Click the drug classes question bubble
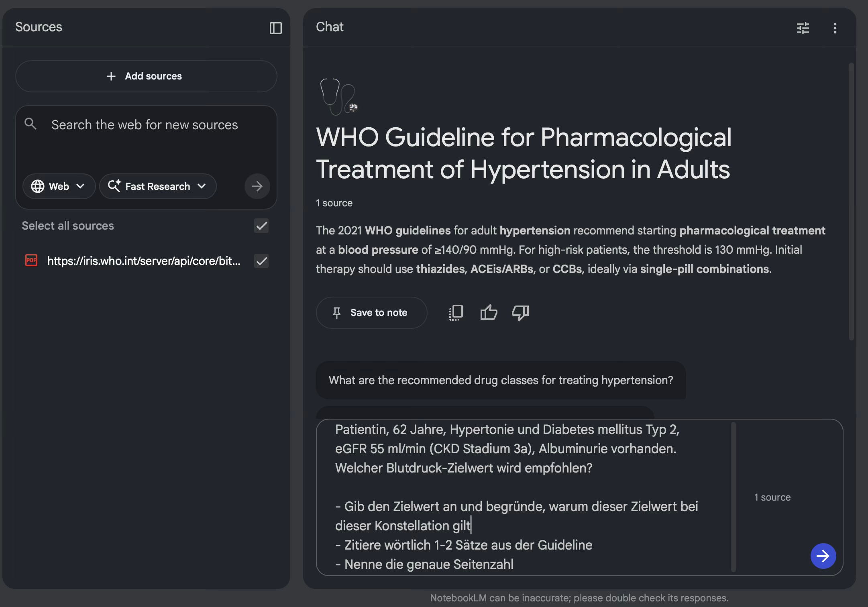The width and height of the screenshot is (868, 607). [501, 380]
